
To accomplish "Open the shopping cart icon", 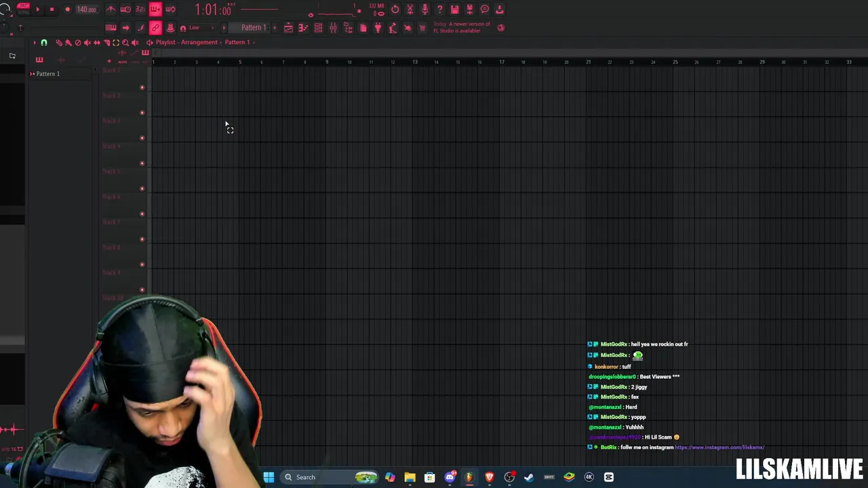I will 422,28.
